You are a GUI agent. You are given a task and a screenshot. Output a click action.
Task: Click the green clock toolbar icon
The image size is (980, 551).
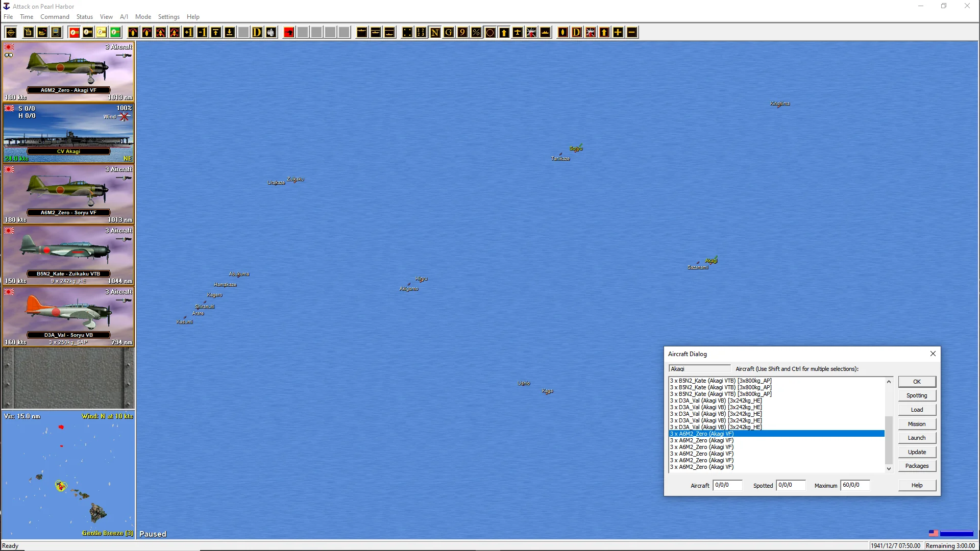[116, 33]
